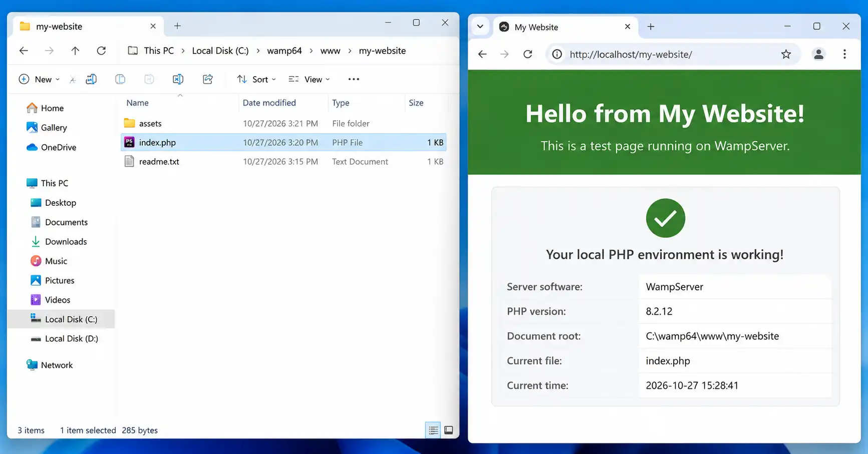Select the readme.txt file
Image resolution: width=868 pixels, height=454 pixels.
[x=283, y=161]
